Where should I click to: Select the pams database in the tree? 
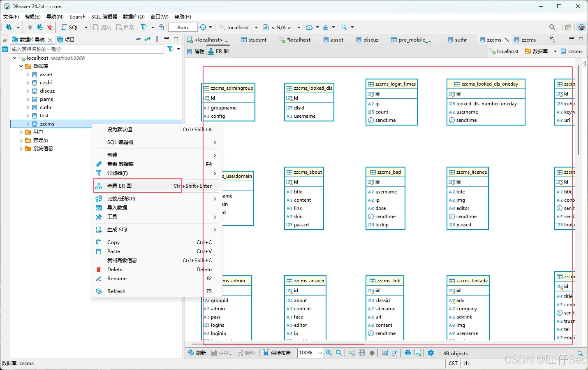(x=46, y=99)
